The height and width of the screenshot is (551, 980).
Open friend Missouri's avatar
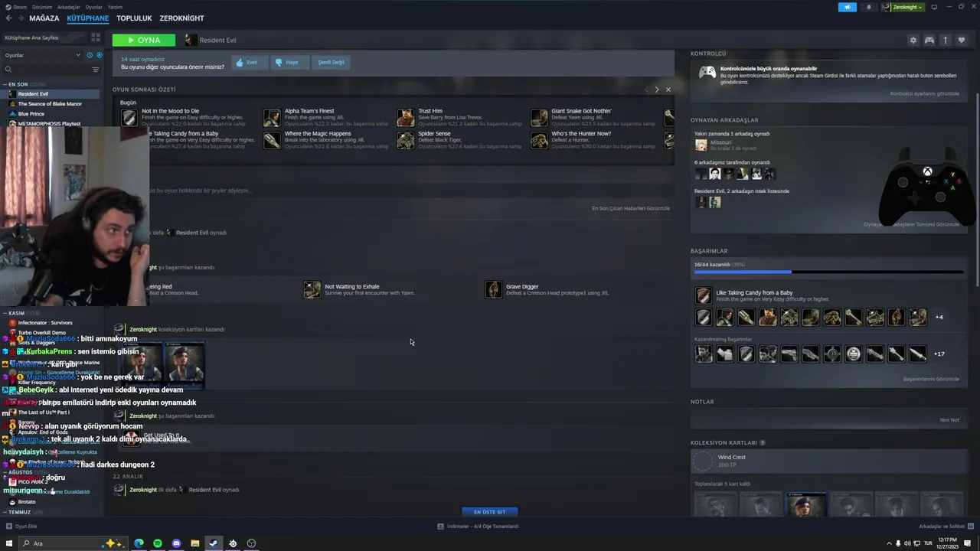[x=701, y=145]
